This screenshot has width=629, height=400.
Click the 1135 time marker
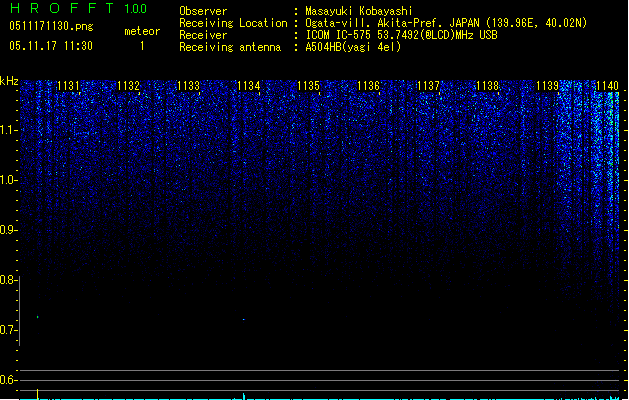pyautogui.click(x=308, y=86)
